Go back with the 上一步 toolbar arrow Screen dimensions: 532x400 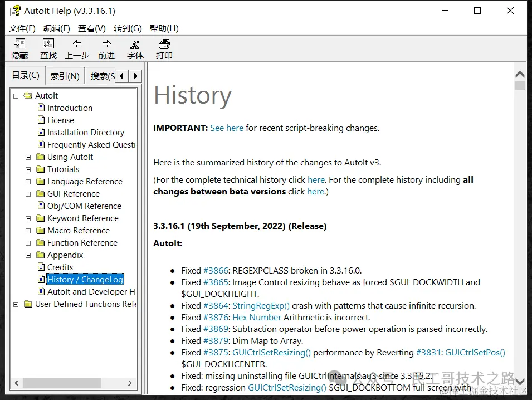tap(77, 44)
